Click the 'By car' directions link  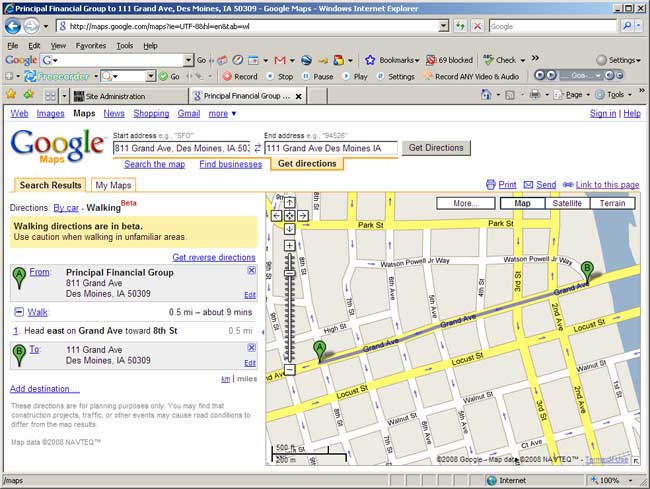point(66,208)
